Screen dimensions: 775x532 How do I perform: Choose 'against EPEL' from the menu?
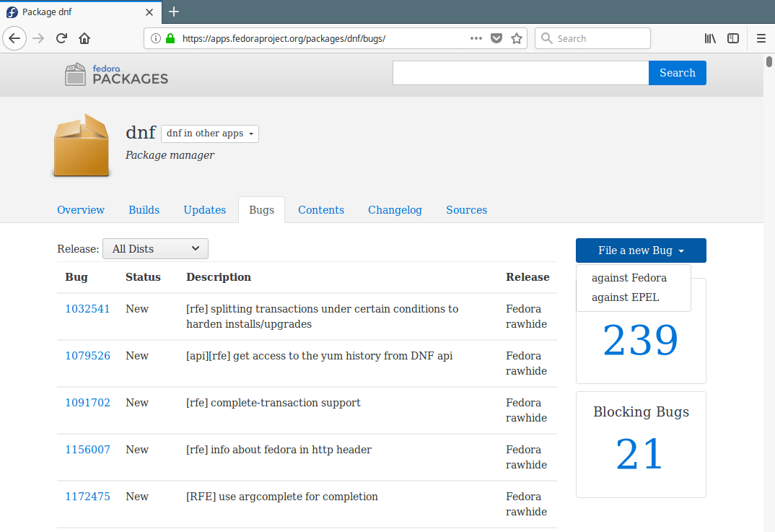(625, 297)
